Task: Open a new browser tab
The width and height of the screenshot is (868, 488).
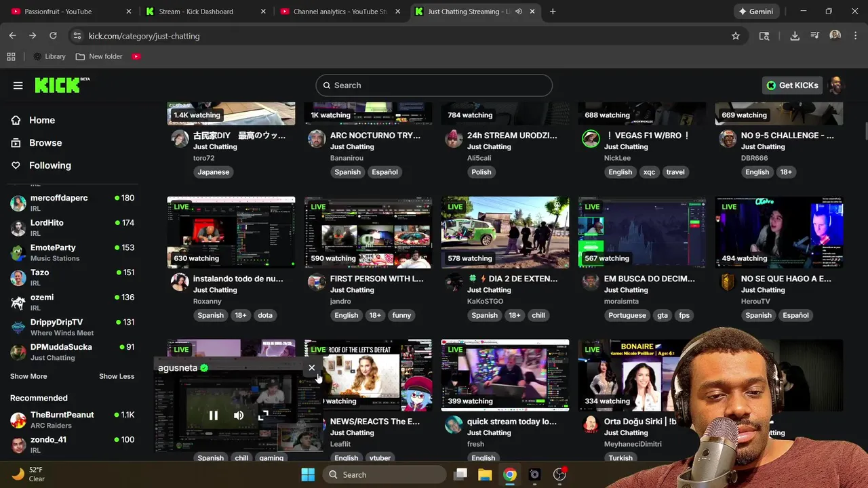Action: pyautogui.click(x=553, y=12)
